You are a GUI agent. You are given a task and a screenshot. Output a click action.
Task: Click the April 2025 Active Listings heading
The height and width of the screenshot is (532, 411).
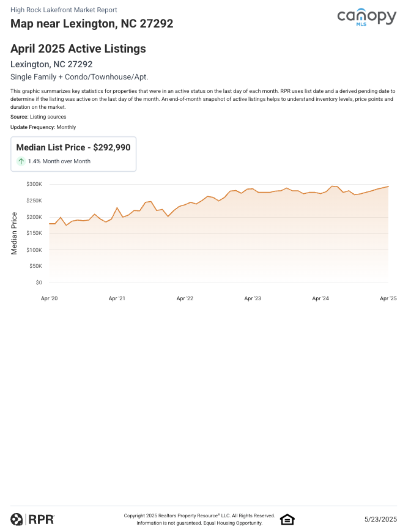coord(78,49)
